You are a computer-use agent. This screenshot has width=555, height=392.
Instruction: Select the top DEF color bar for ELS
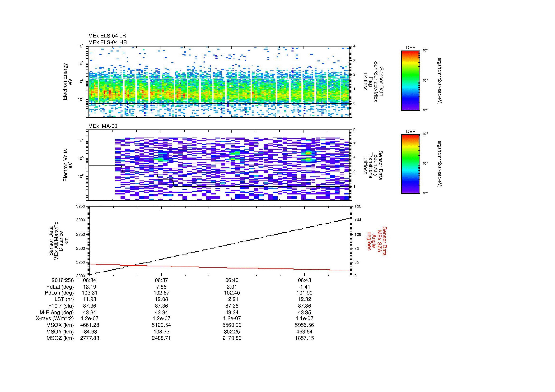[410, 80]
